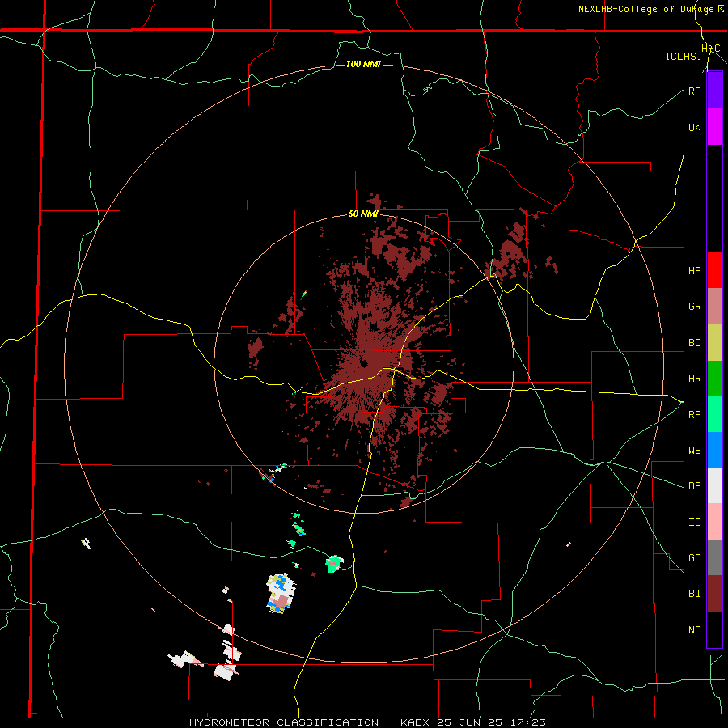Click the HYDROMETEOR CLASSIFICATION title text
The image size is (728, 728).
pyautogui.click(x=284, y=722)
